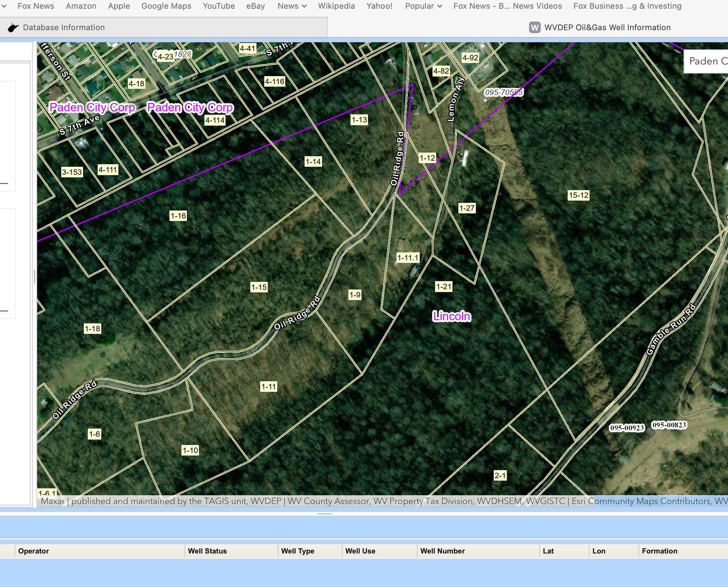Click parcel label 4-82 on the map

pos(441,71)
